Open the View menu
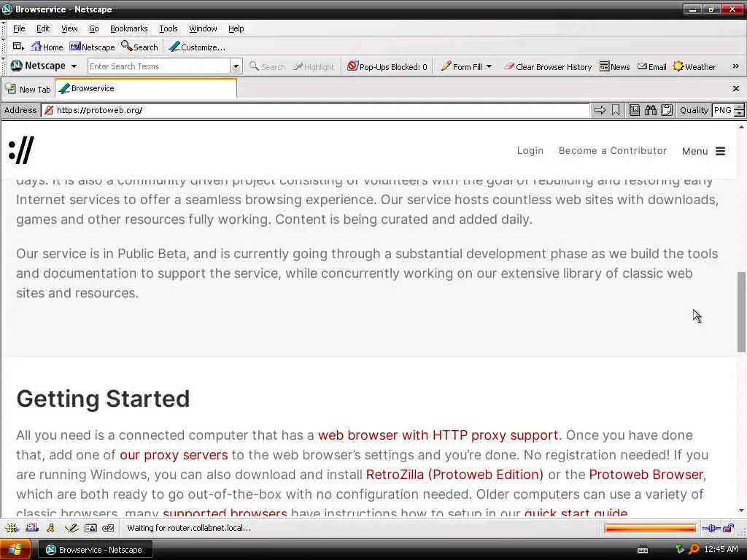The image size is (747, 560). pyautogui.click(x=69, y=28)
